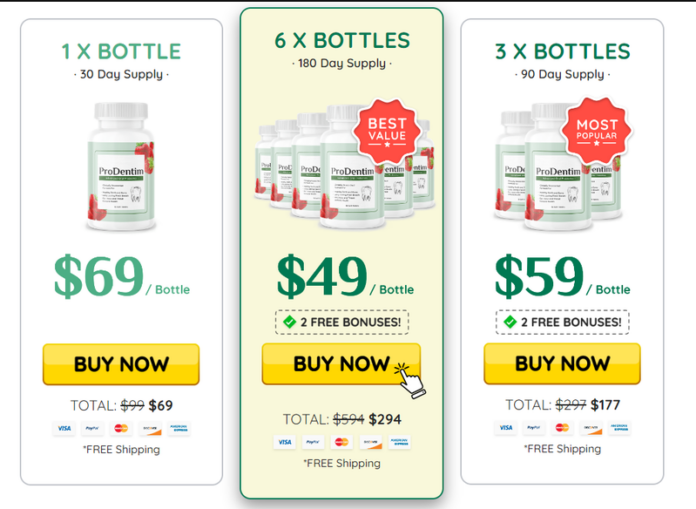
Task: Click the Mastercard icon under 6 bottles offer
Action: pyautogui.click(x=341, y=442)
